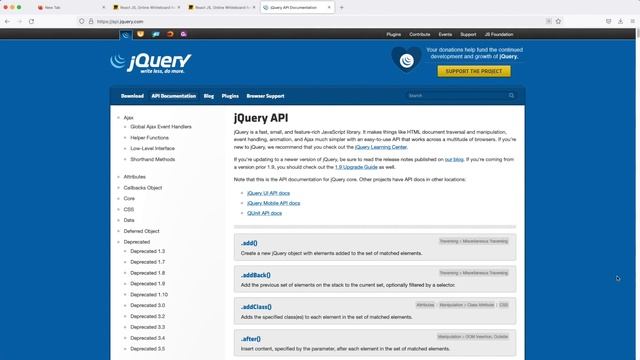Select Low-Level Interface in sidebar
640x360 pixels.
[x=152, y=148]
